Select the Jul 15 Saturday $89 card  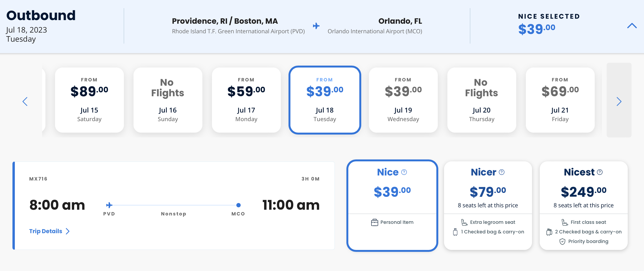click(x=89, y=100)
